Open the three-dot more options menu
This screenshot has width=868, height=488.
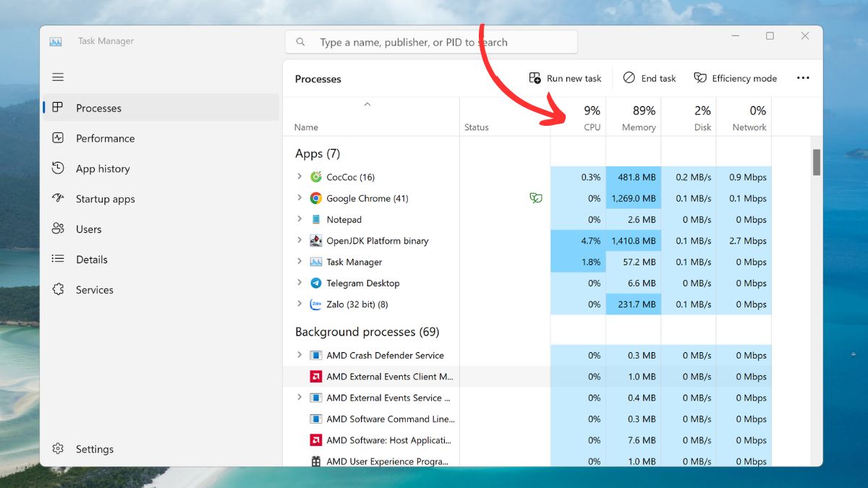click(803, 78)
